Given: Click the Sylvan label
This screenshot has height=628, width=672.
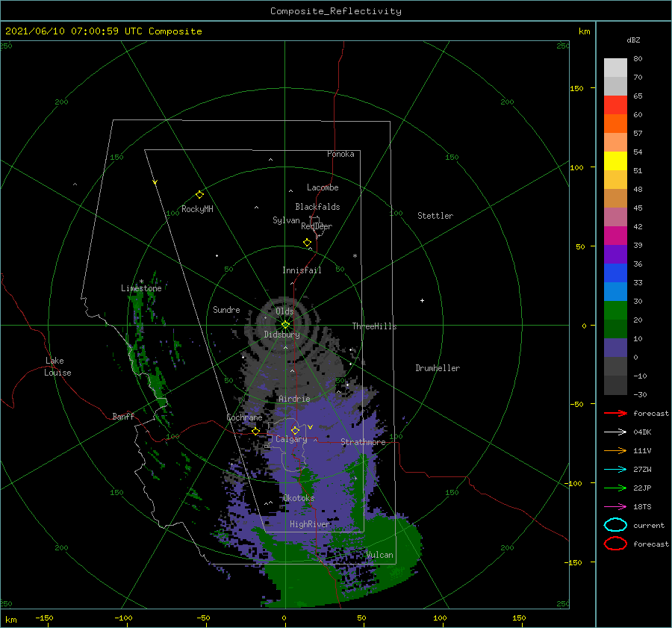Looking at the screenshot, I should tap(286, 220).
